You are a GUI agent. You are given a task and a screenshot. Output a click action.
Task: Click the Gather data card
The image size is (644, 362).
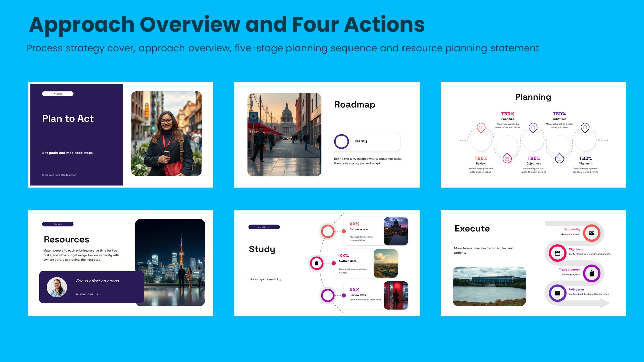[x=366, y=263]
